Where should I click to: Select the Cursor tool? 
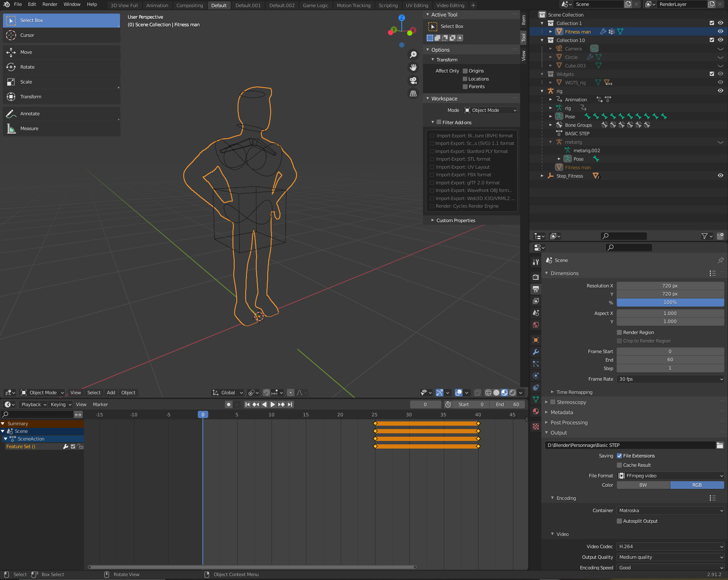point(62,35)
